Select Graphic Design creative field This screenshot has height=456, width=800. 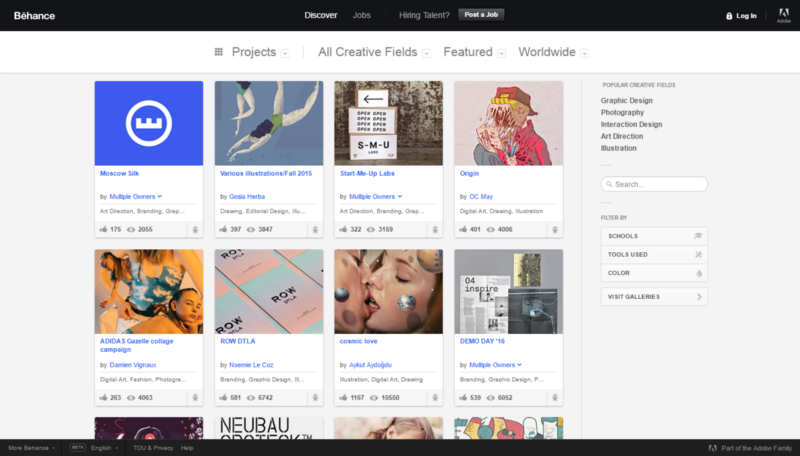(627, 100)
